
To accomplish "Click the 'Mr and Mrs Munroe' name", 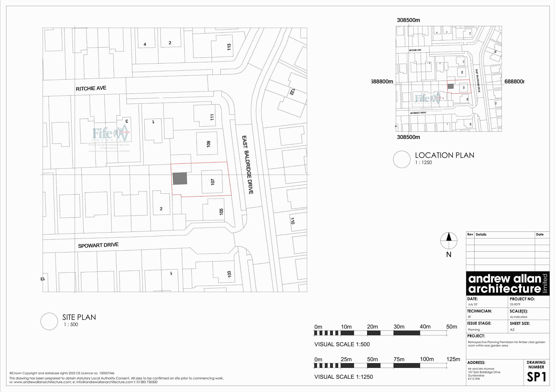I will tap(481, 369).
